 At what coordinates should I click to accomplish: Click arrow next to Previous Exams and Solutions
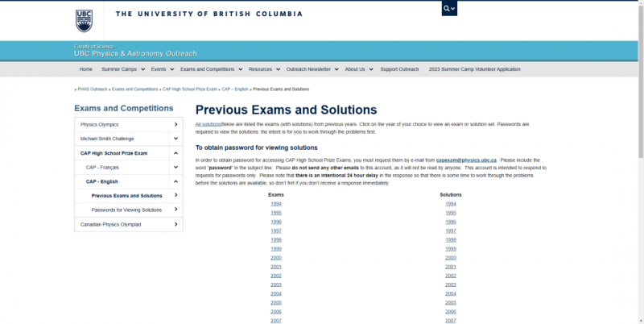click(175, 195)
